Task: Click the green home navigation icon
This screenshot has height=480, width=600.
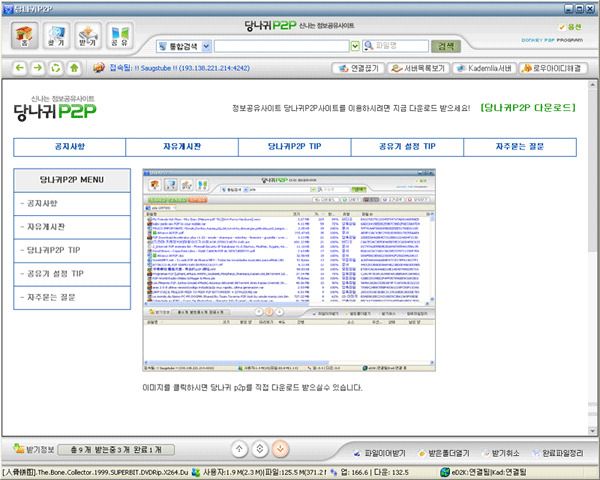Action: pos(74,68)
